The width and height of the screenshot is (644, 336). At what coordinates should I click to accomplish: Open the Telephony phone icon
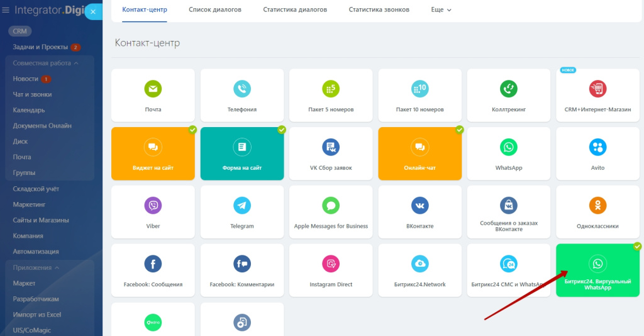242,89
